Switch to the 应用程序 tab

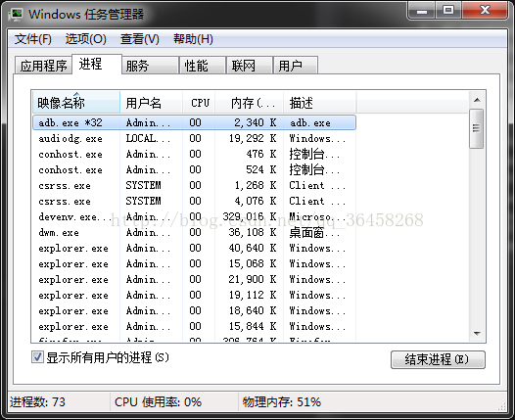coord(43,66)
